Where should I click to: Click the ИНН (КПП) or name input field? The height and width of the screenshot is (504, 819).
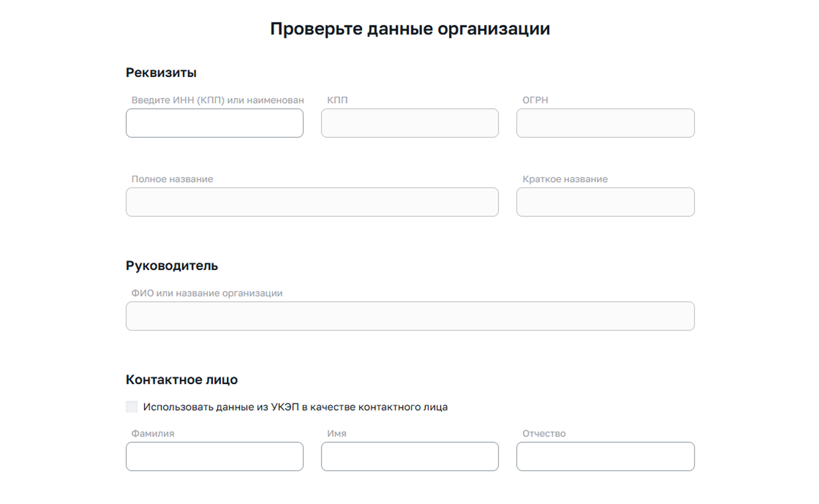pos(214,123)
